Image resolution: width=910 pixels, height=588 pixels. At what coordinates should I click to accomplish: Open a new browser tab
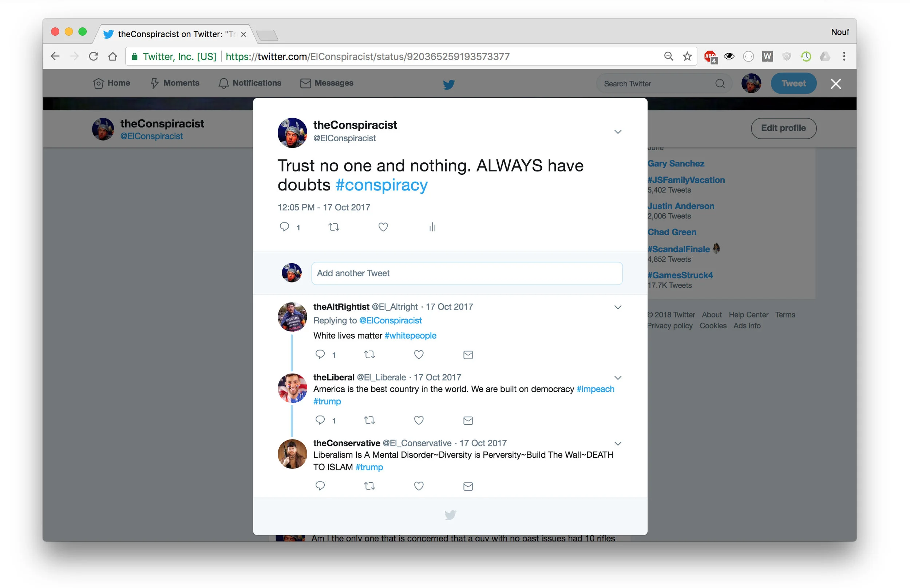pyautogui.click(x=266, y=35)
